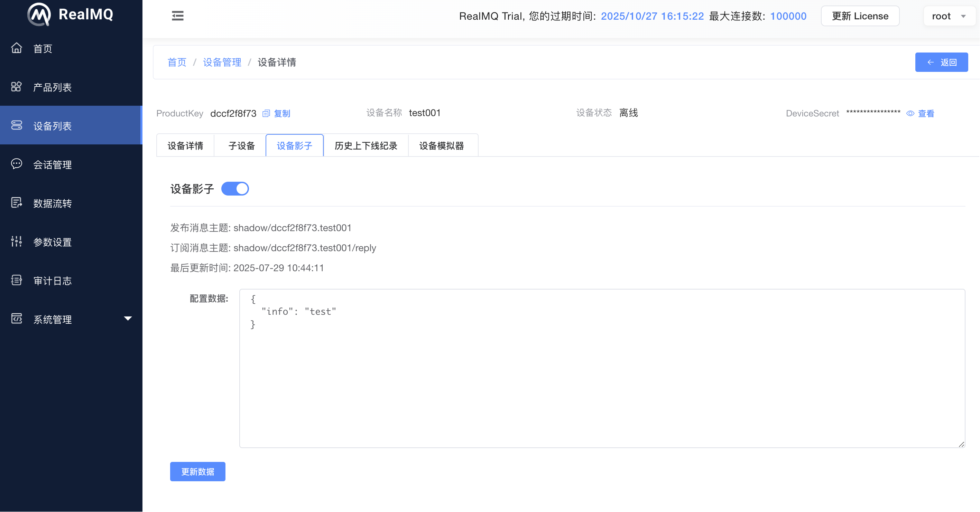Go to 首页 via the breadcrumb
The width and height of the screenshot is (980, 512).
click(177, 62)
